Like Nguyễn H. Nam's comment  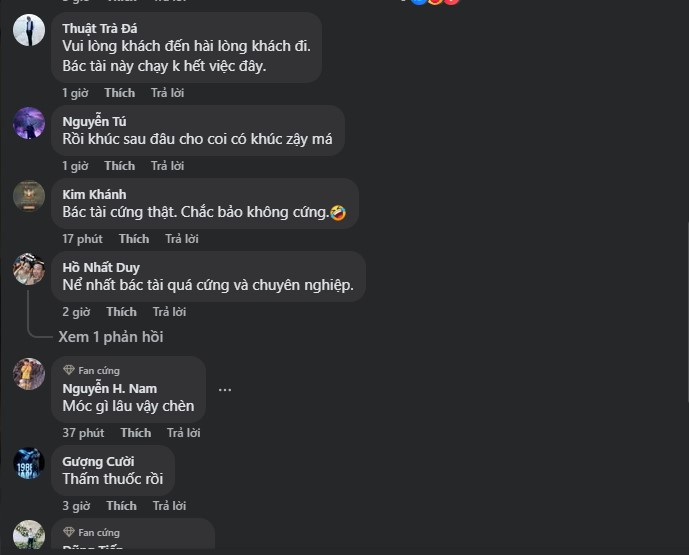(x=135, y=433)
